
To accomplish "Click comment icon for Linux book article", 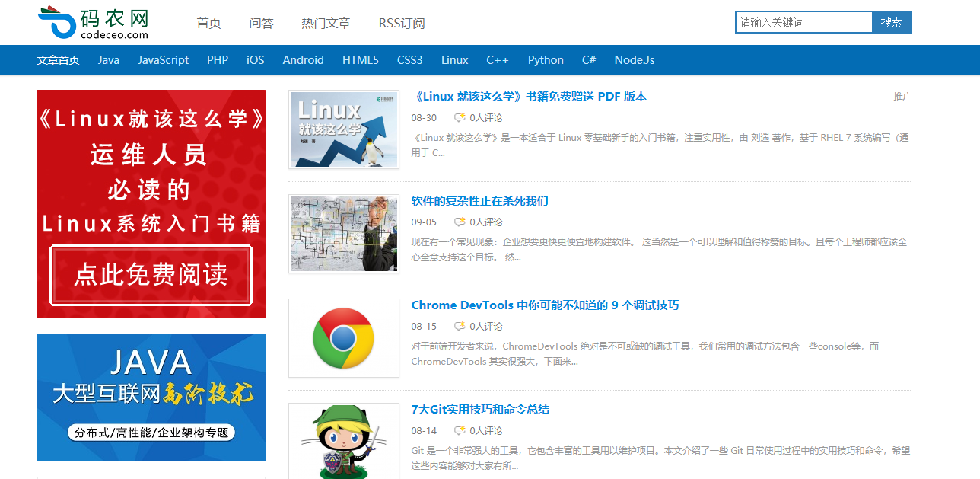I will [x=460, y=118].
